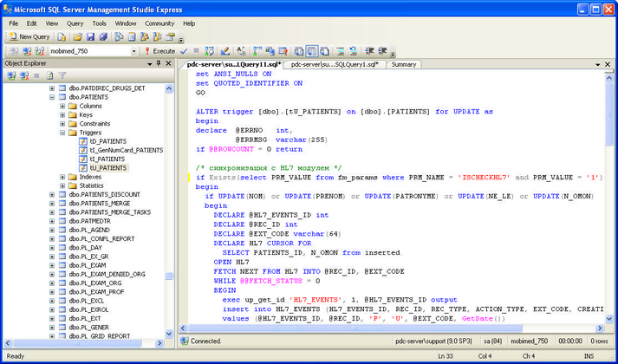The height and width of the screenshot is (364, 618).
Task: Collapse the dbo.PATIENTS table node
Action: (x=52, y=97)
